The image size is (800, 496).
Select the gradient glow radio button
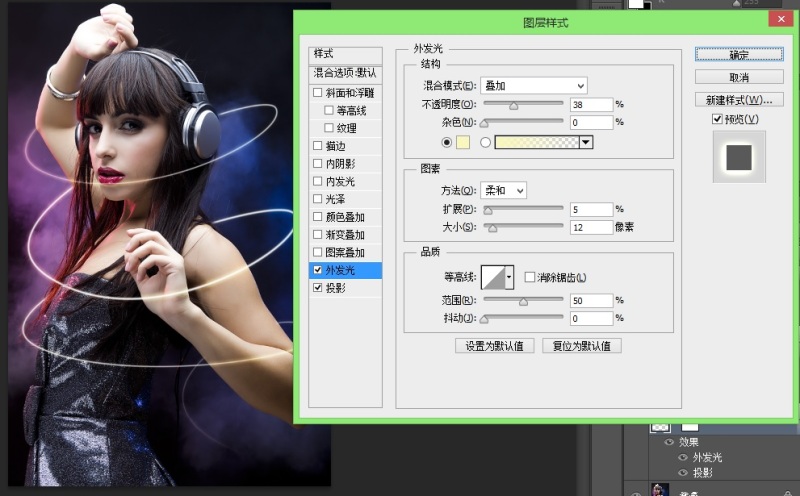(485, 142)
